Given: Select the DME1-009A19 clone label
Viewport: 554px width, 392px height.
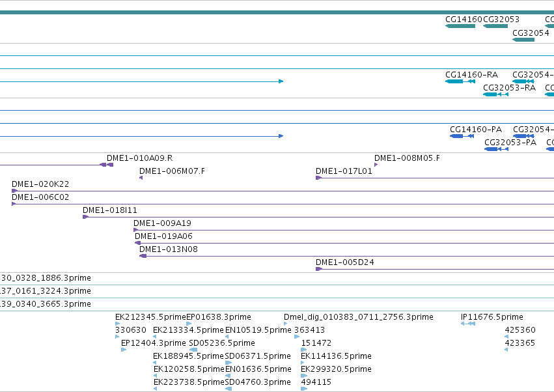Looking at the screenshot, I should click(162, 223).
